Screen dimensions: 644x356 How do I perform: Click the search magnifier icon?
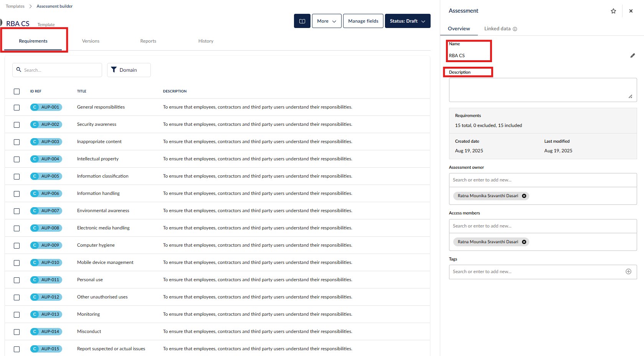point(19,70)
